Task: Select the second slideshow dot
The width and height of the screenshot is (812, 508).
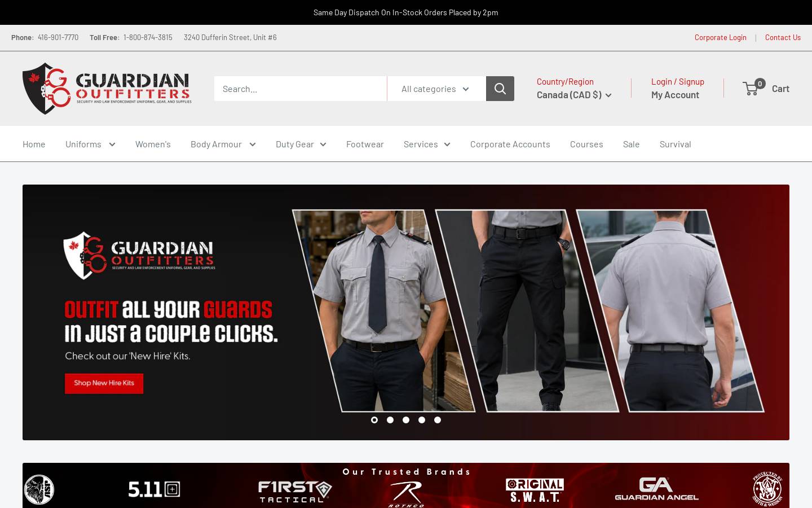Action: pyautogui.click(x=390, y=420)
